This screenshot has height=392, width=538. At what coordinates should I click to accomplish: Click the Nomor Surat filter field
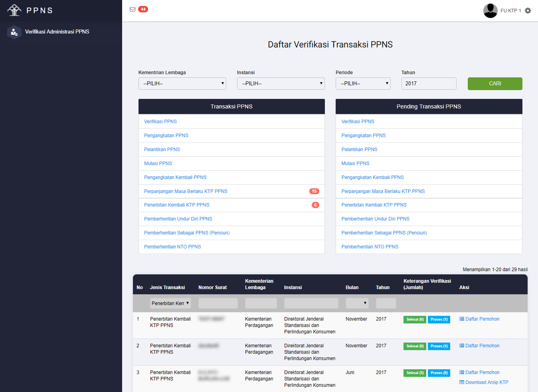(218, 303)
